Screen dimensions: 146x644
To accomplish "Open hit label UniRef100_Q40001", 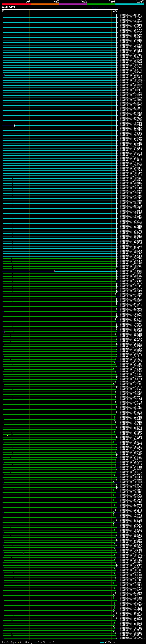I will coord(131,67).
